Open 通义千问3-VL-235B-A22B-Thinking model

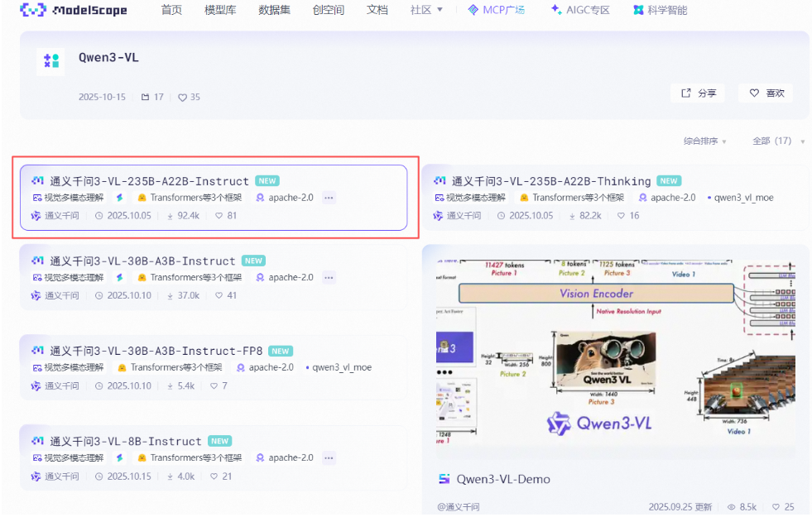coord(551,181)
